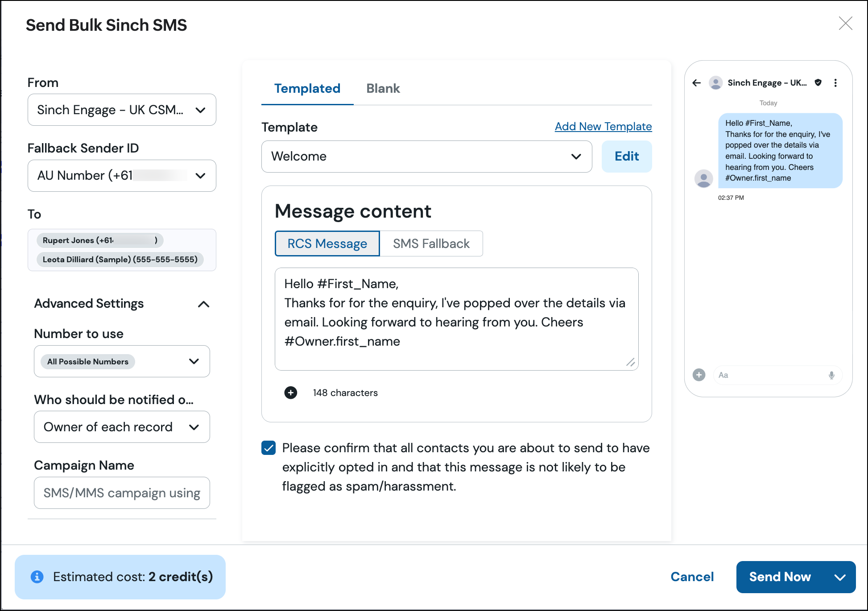
Task: Click the Campaign Name input field
Action: pyautogui.click(x=122, y=493)
